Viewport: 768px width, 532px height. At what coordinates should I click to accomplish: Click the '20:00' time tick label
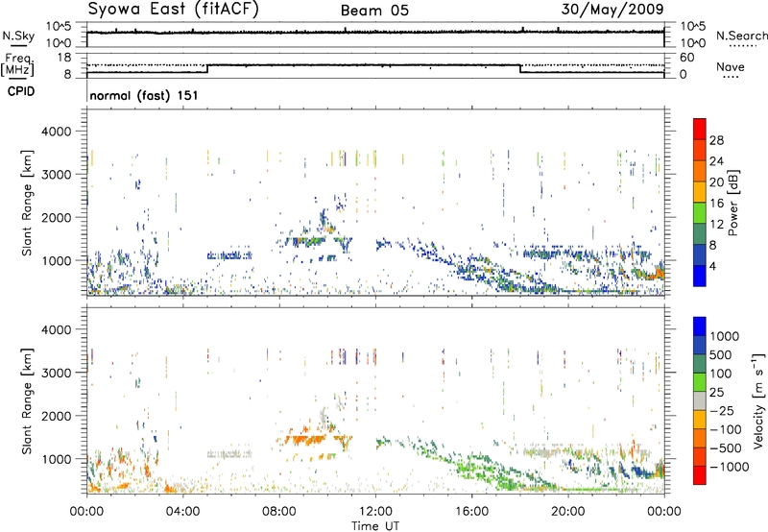pos(567,512)
